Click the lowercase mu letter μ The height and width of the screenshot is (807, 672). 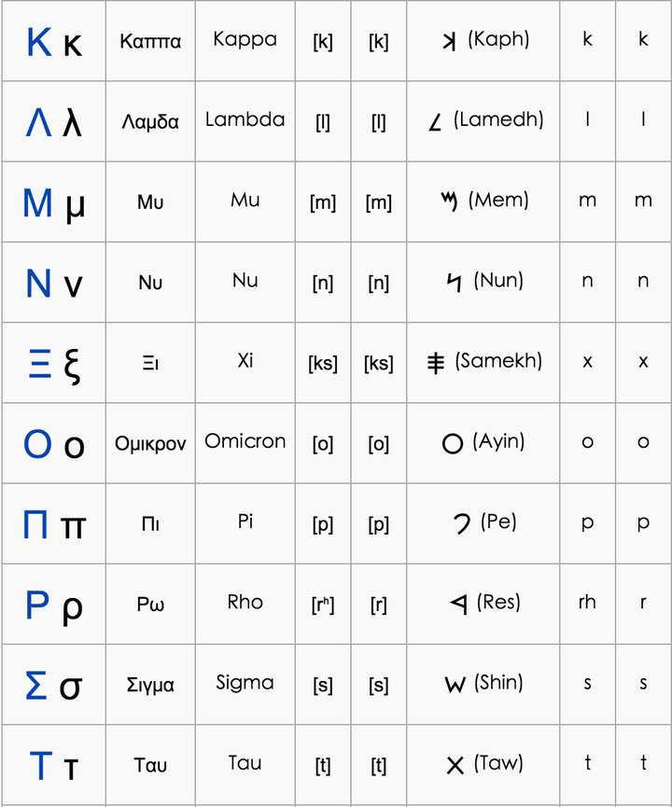(76, 204)
